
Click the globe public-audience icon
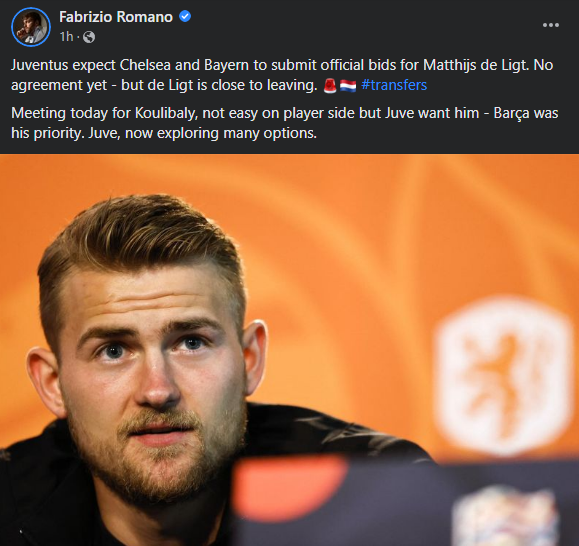89,37
